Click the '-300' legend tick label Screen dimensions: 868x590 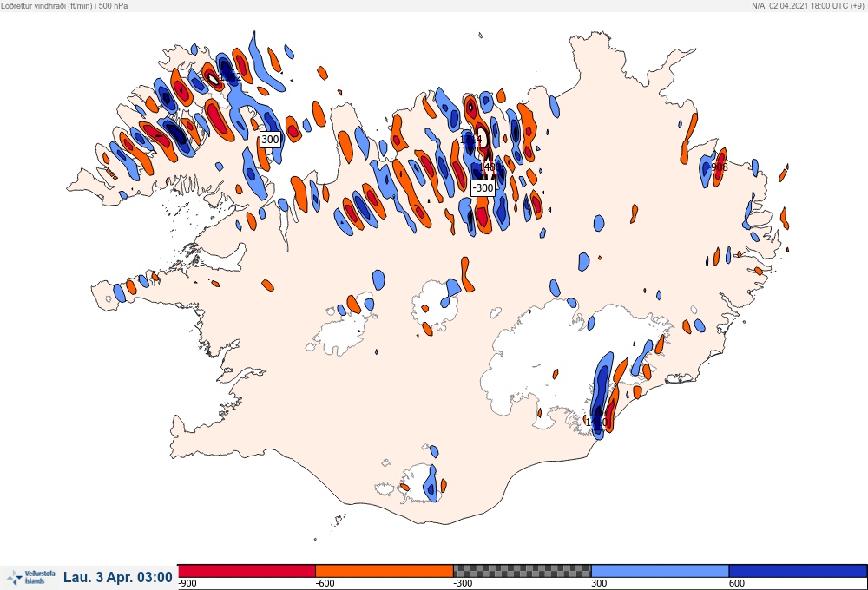tap(463, 583)
